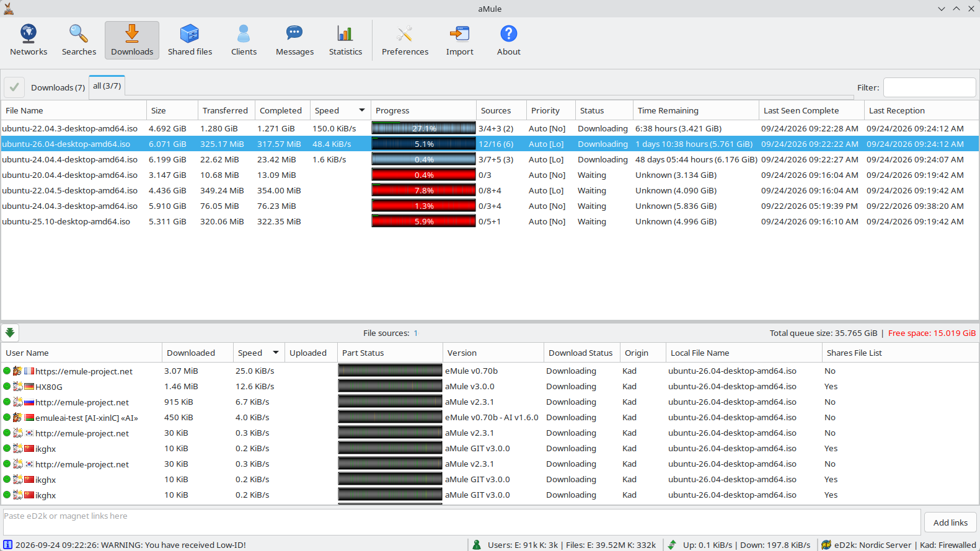Click the info icon beside the Low-ID warning

pyautogui.click(x=8, y=545)
